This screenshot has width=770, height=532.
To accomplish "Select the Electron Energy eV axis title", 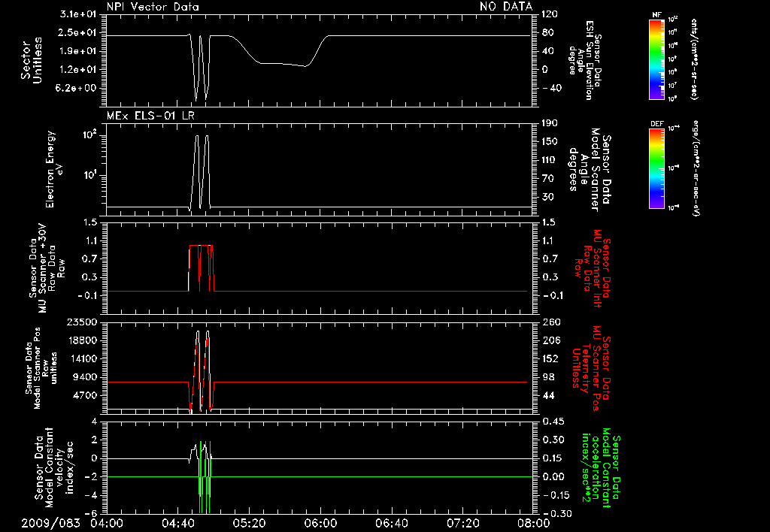I will tap(54, 169).
